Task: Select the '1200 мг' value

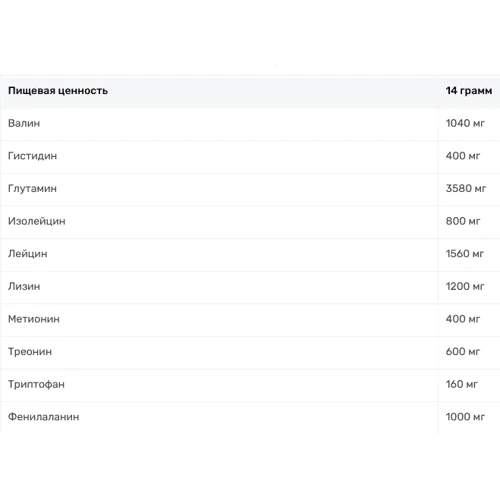Action: point(465,287)
